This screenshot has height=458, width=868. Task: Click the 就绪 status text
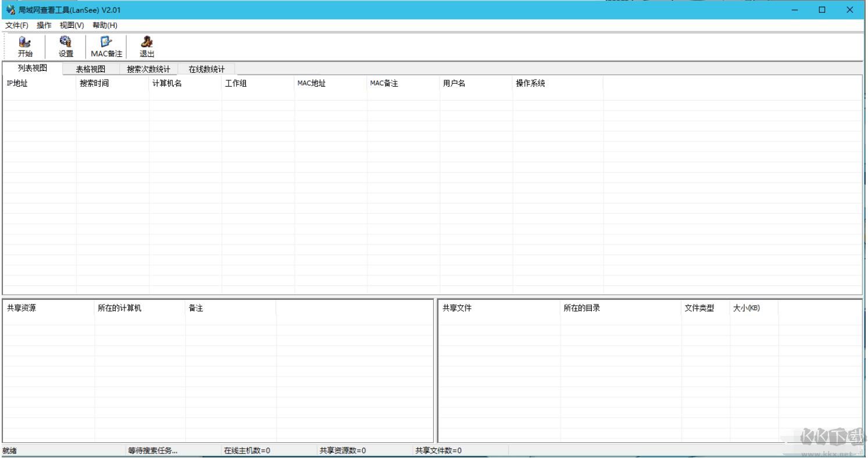point(10,450)
